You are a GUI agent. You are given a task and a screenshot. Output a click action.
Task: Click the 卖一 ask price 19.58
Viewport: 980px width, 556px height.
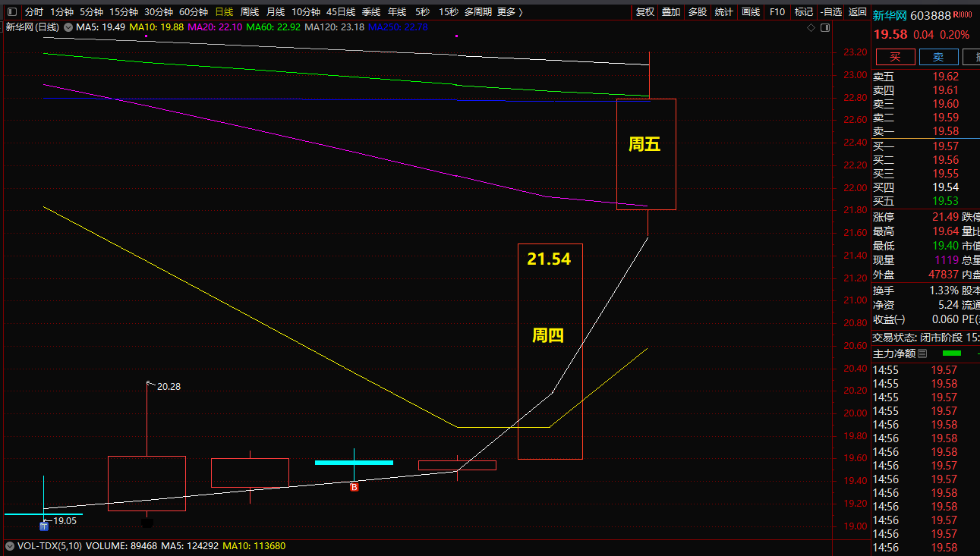946,131
